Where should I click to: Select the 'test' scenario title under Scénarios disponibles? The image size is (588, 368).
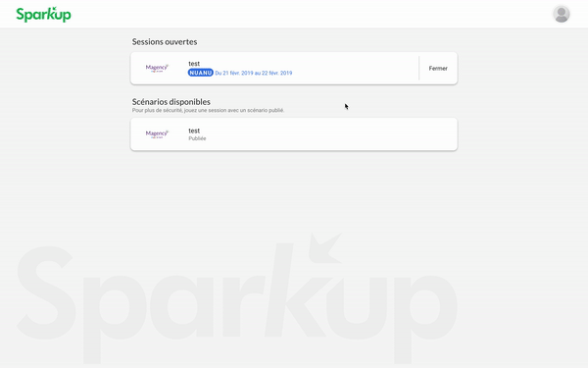(194, 131)
